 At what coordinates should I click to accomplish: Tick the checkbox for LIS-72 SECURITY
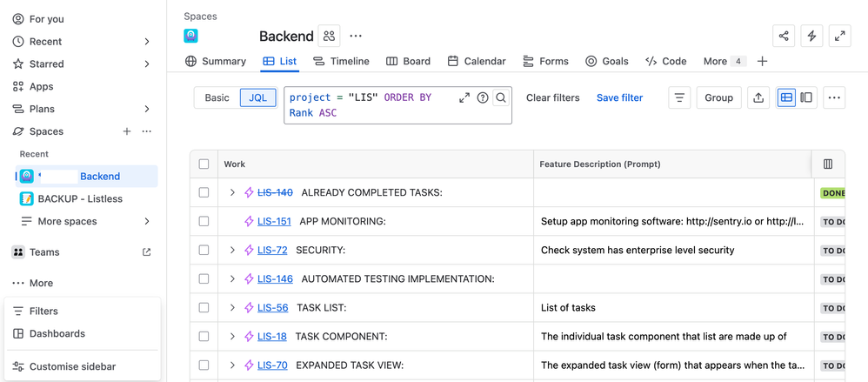[x=204, y=251]
